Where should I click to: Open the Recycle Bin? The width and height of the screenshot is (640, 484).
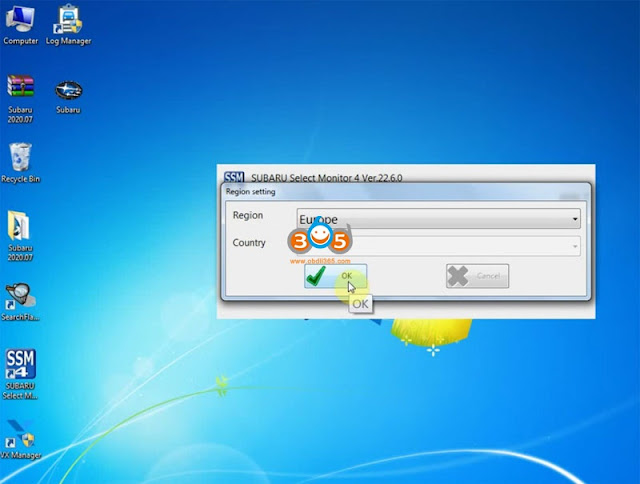20,163
